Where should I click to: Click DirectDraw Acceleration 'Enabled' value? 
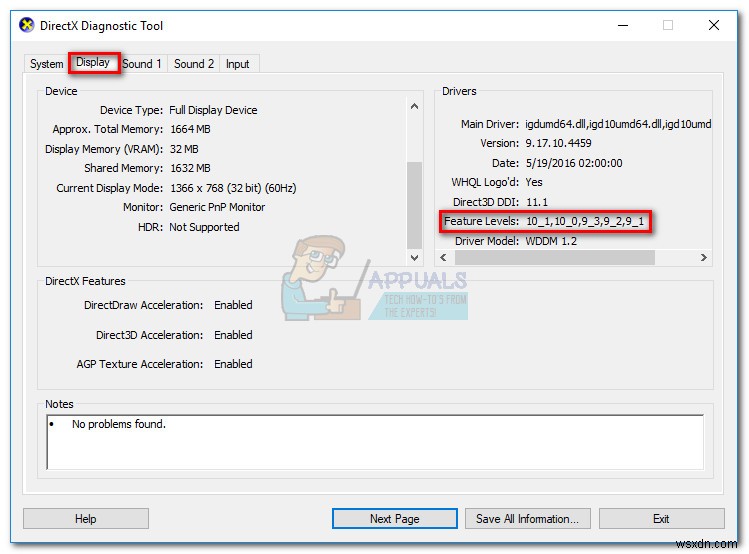[x=233, y=305]
